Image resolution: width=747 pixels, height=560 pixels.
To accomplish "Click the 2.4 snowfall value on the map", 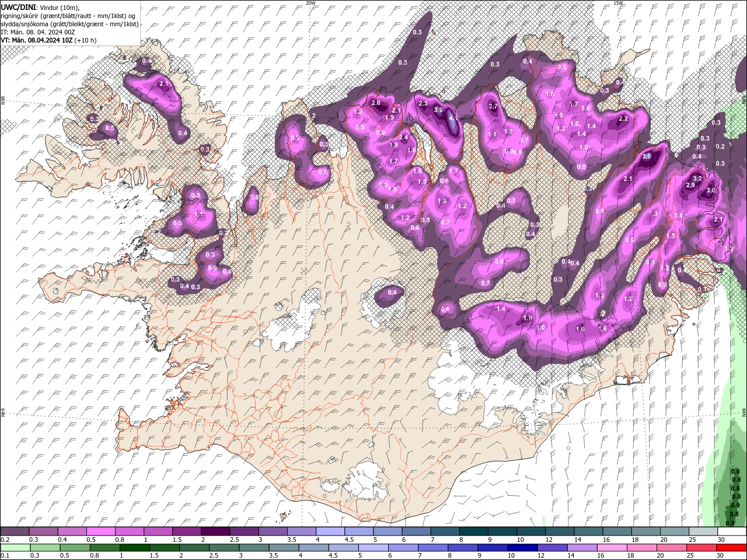I will coord(403,138).
